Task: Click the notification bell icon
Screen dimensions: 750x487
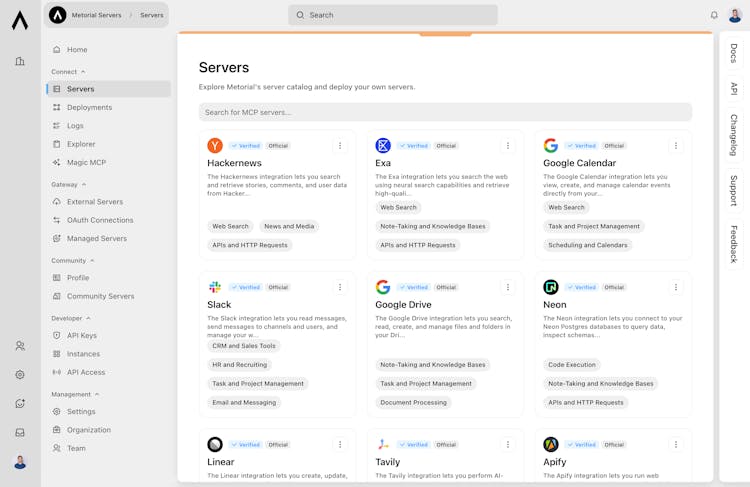Action: tap(714, 15)
